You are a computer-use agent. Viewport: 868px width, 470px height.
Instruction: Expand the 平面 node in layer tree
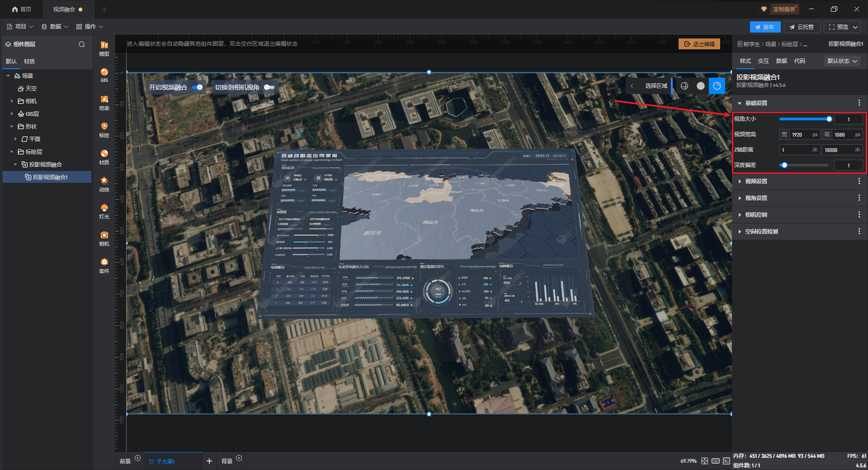(x=15, y=139)
